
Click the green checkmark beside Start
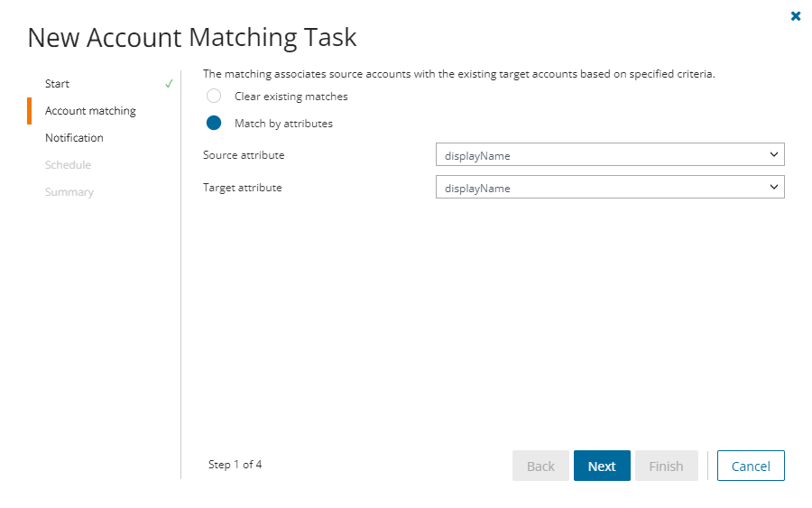(x=169, y=84)
